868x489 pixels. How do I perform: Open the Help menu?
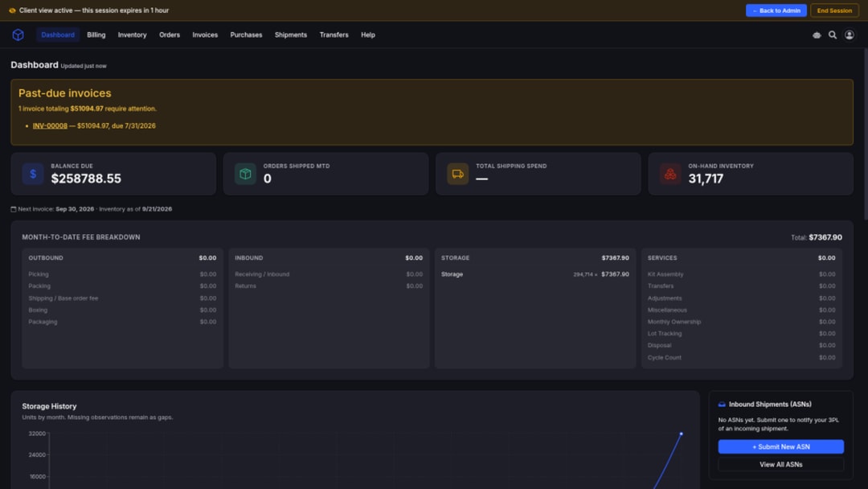click(368, 35)
